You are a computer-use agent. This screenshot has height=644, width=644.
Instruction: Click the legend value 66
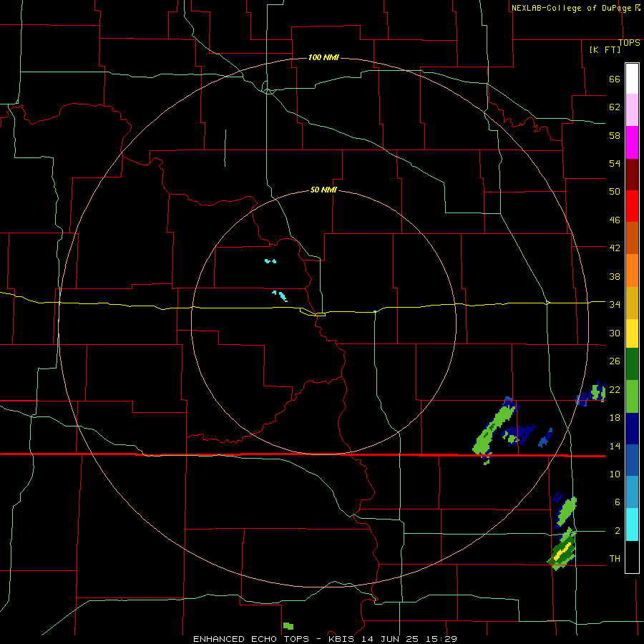pos(615,79)
